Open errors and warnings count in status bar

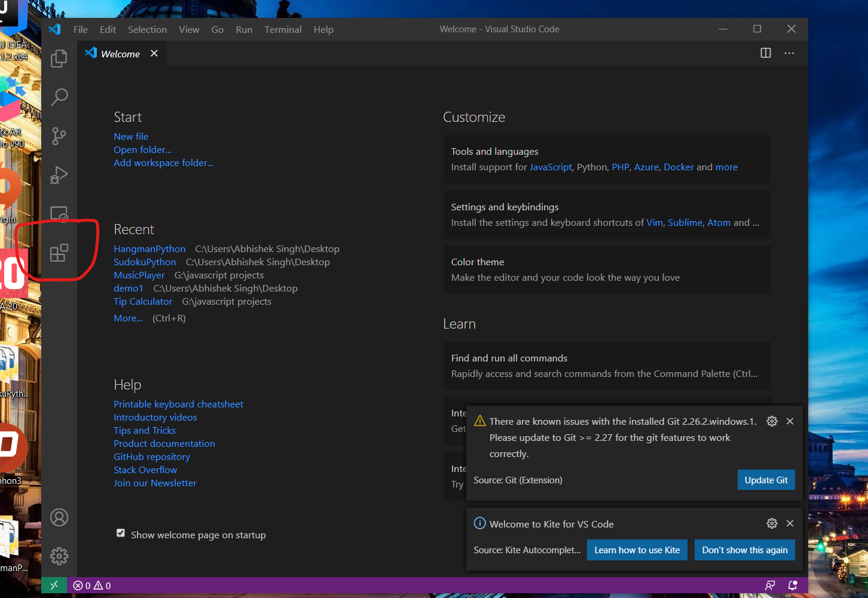92,585
